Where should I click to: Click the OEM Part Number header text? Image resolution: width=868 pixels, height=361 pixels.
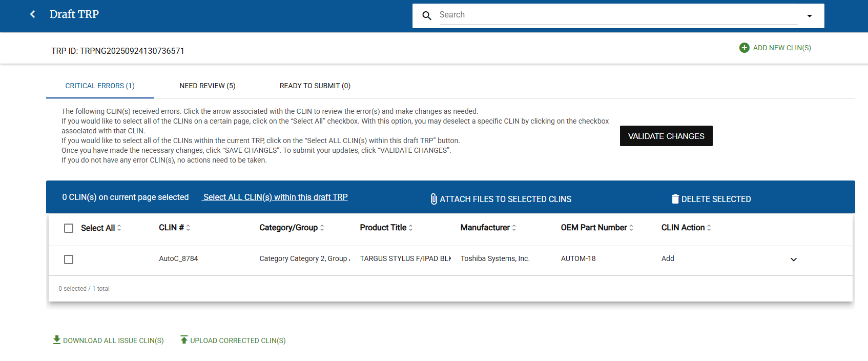594,228
